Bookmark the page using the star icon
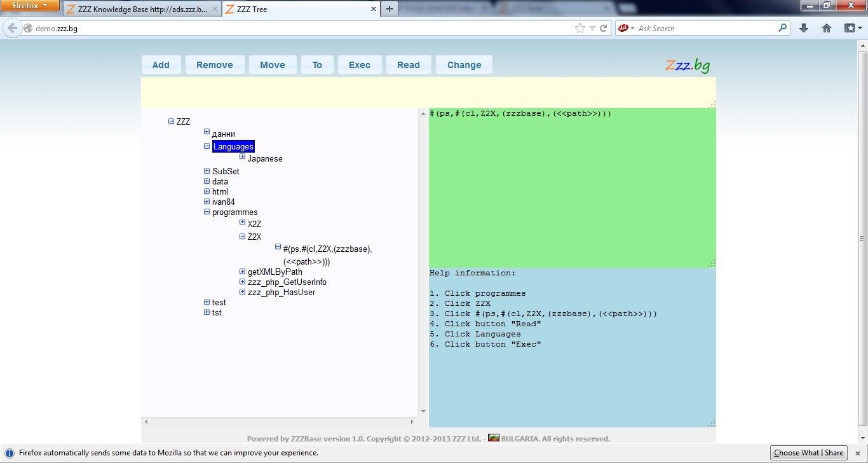 pyautogui.click(x=579, y=27)
